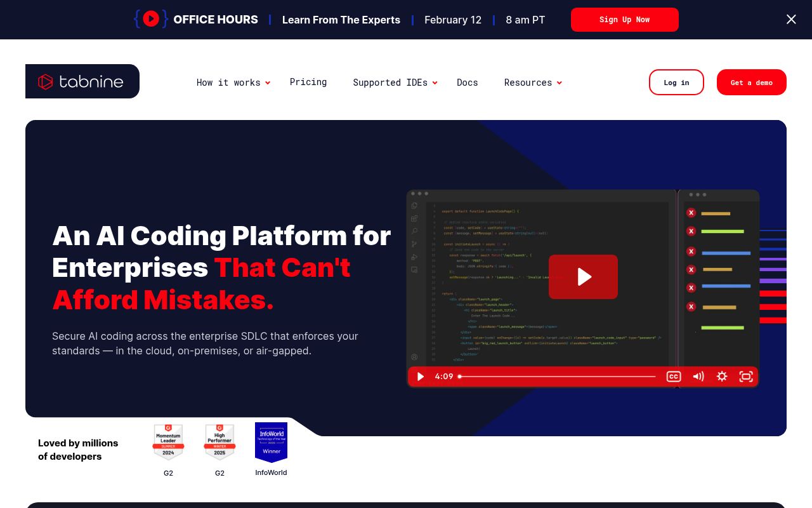Click the video progress bar
This screenshot has width=812, height=508.
click(x=557, y=377)
